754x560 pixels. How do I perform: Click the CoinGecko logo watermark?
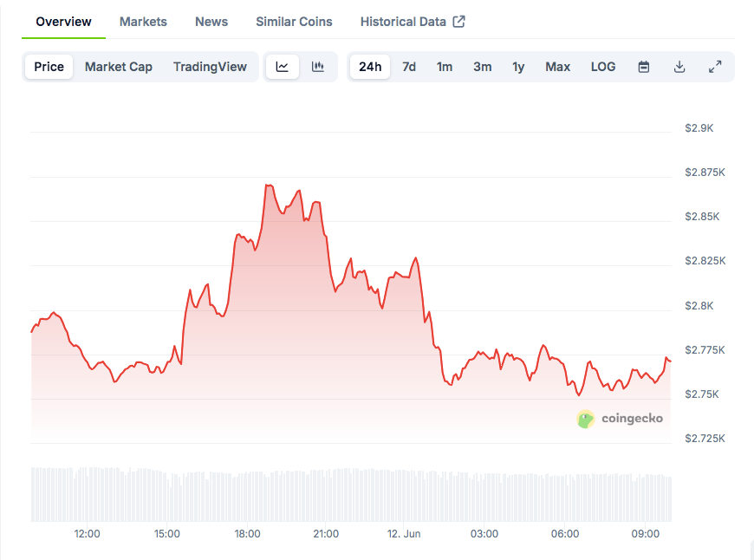click(621, 419)
